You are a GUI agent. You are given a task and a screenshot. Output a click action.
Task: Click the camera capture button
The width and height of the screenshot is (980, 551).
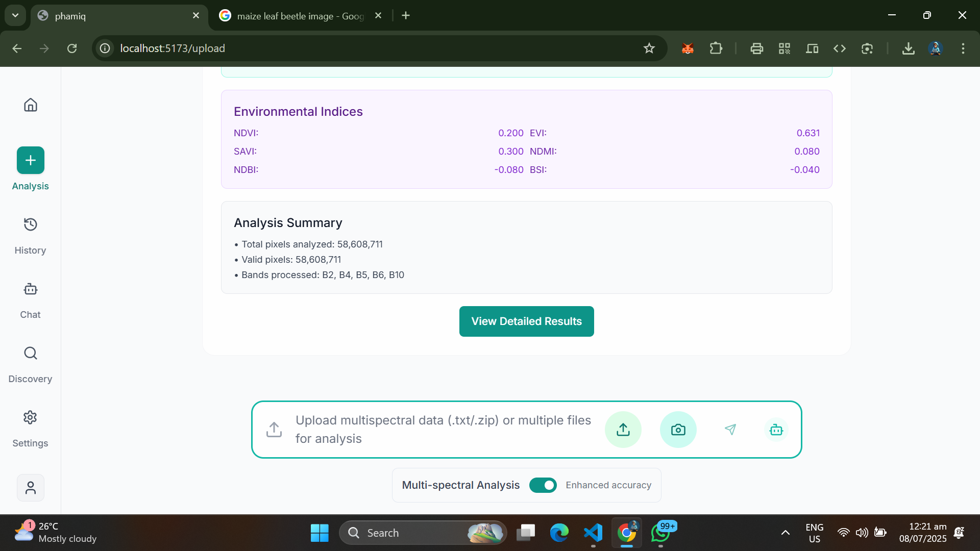click(678, 430)
